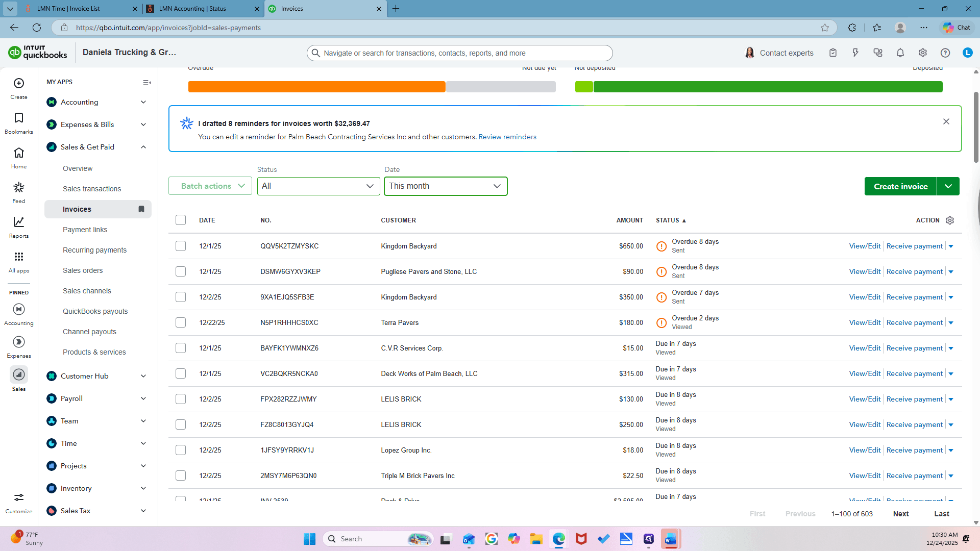Open the Feed icon in left rail
Image resolution: width=980 pixels, height=551 pixels.
coord(19,192)
